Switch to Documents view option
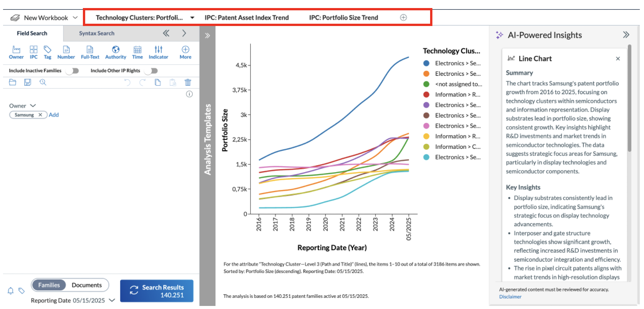The width and height of the screenshot is (644, 309). click(87, 285)
